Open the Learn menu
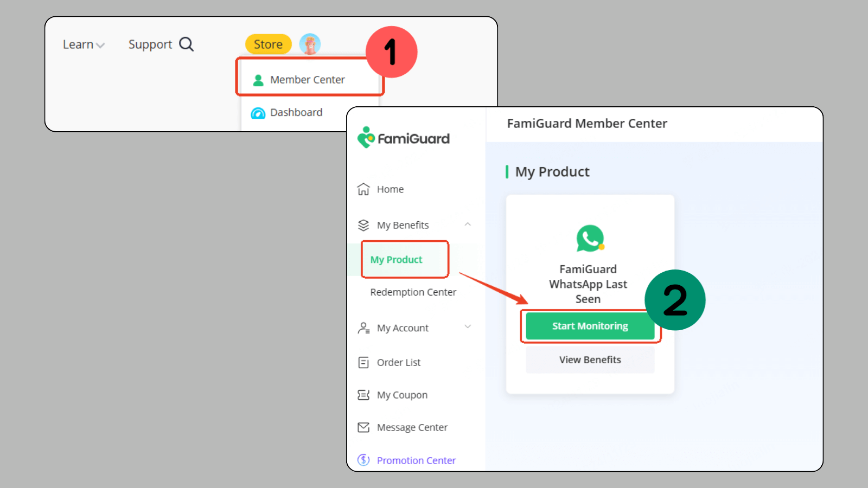 pos(78,44)
